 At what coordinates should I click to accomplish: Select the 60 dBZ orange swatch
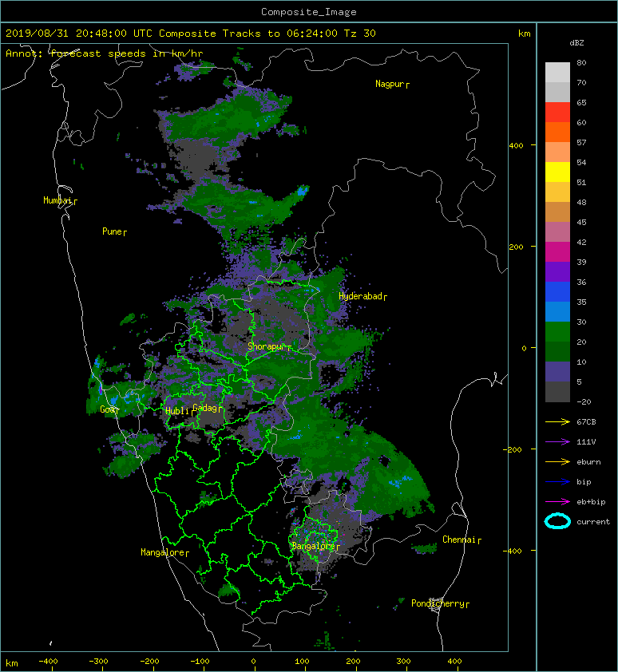557,132
